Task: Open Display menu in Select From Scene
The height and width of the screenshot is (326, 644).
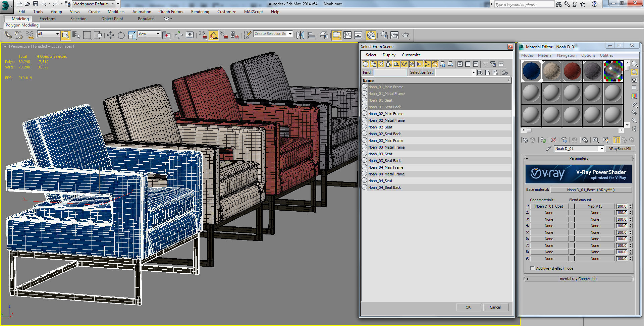Action: click(389, 55)
